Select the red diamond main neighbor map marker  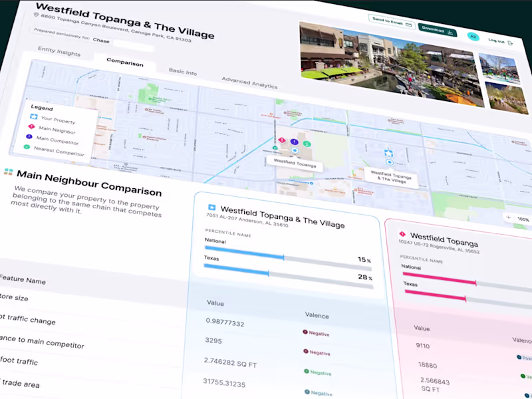point(282,140)
